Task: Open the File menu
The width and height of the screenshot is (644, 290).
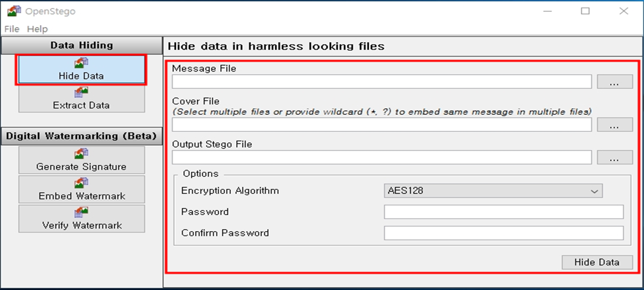Action: (12, 29)
